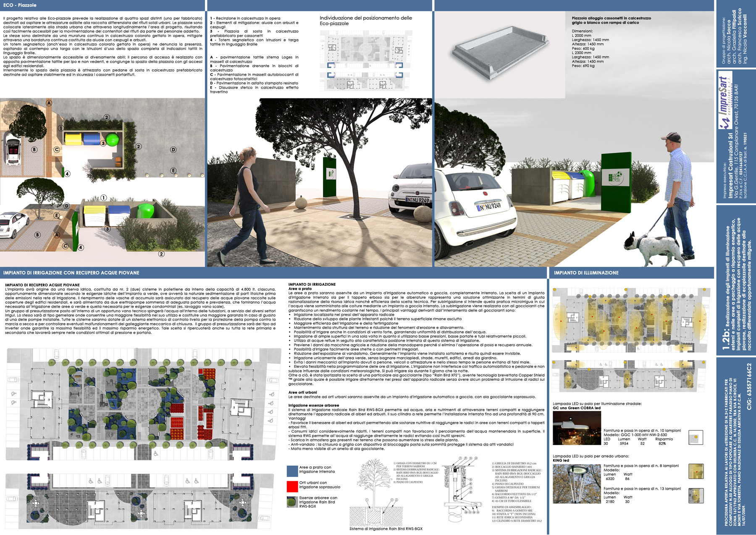
Task: Click circled marker A in top plan view
Action: (x=49, y=103)
